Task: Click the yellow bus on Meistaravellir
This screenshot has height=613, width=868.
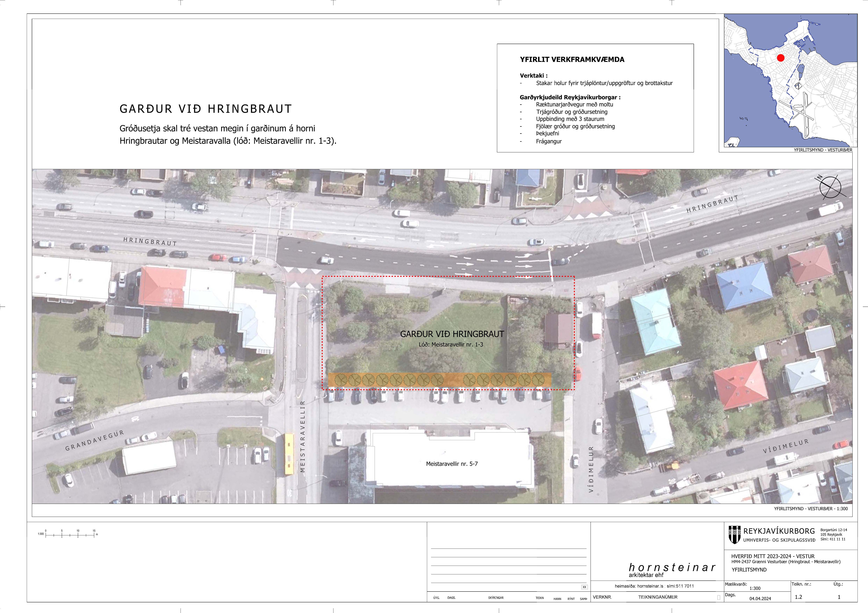Action: pyautogui.click(x=289, y=454)
